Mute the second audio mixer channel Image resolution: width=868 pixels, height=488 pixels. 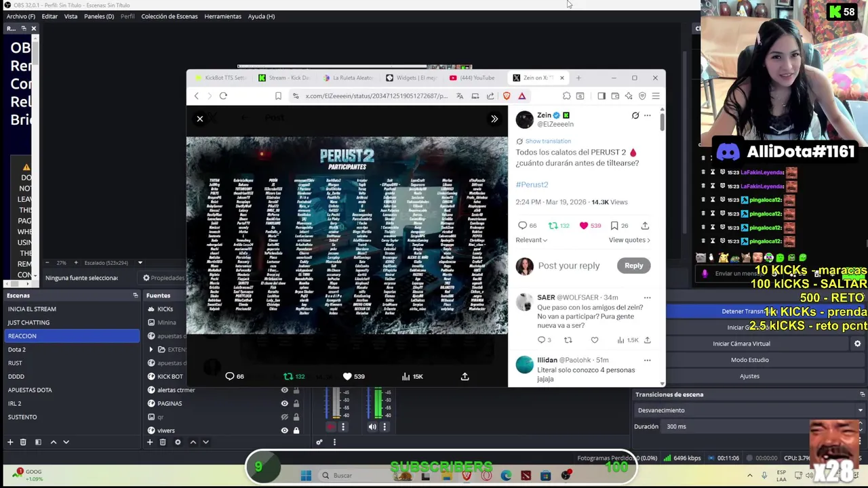(x=372, y=427)
